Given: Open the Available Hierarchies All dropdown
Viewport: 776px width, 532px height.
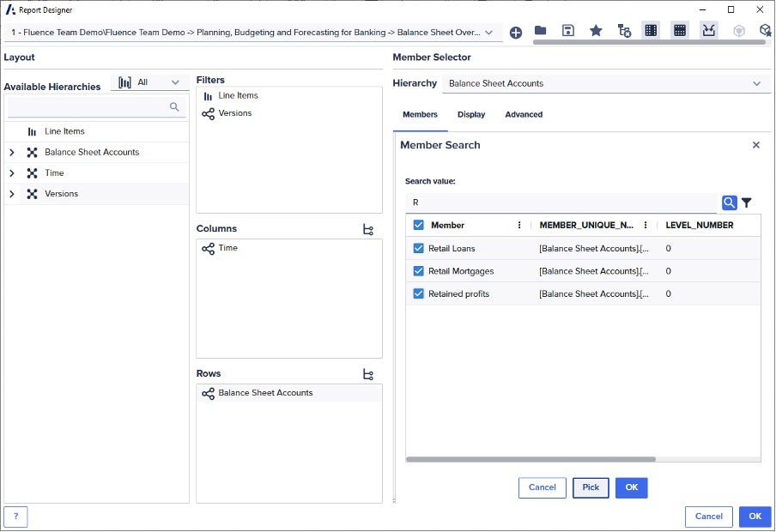Looking at the screenshot, I should tap(150, 82).
